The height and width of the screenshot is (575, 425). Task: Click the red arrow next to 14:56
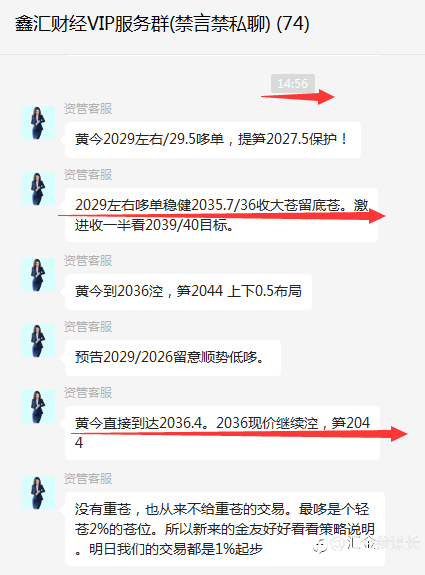297,97
